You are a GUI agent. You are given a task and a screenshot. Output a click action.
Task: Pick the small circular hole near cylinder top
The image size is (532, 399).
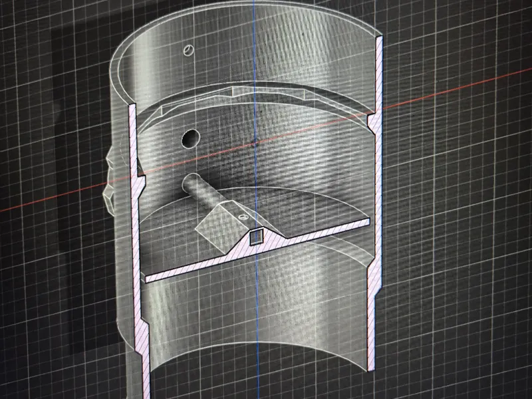(189, 51)
